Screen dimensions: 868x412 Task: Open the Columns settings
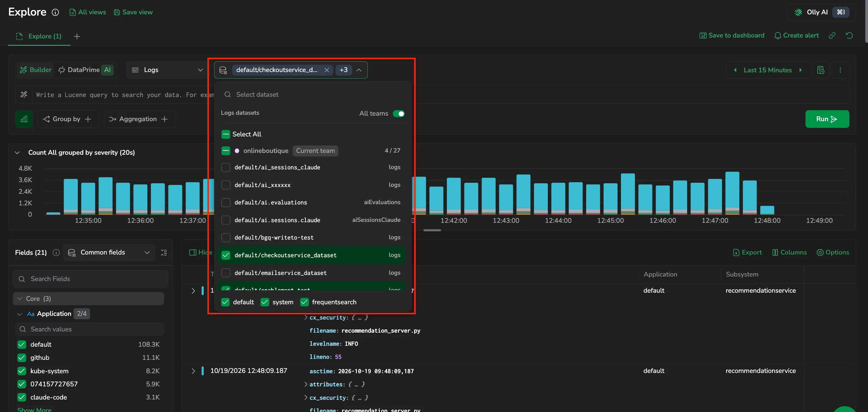tap(789, 252)
